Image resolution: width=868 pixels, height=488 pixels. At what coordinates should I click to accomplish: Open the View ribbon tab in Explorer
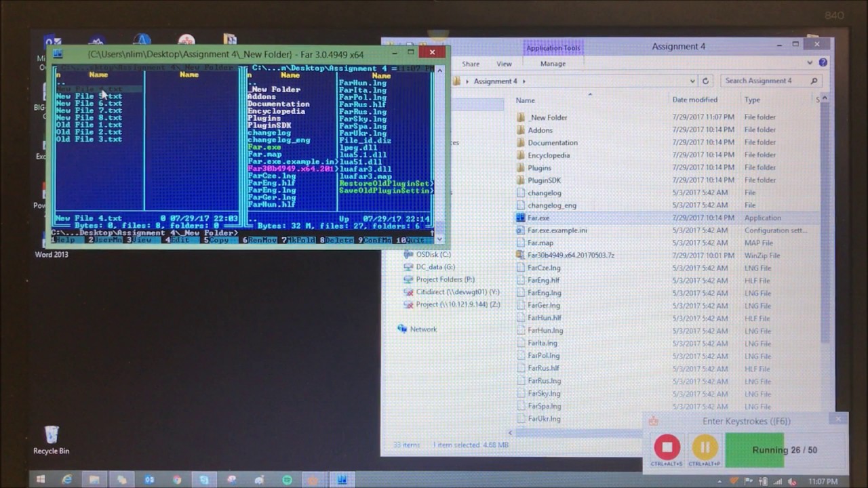504,64
